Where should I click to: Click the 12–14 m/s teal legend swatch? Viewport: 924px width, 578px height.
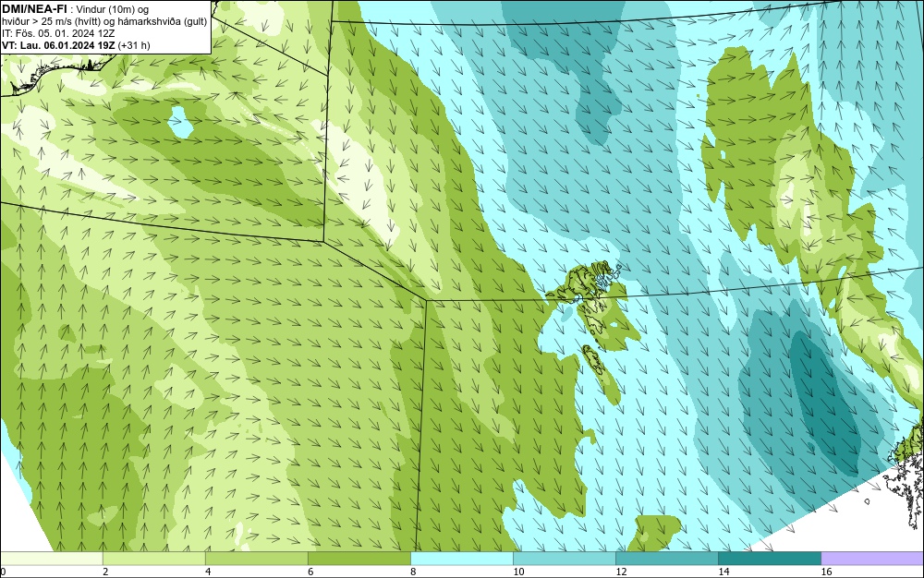666,558
